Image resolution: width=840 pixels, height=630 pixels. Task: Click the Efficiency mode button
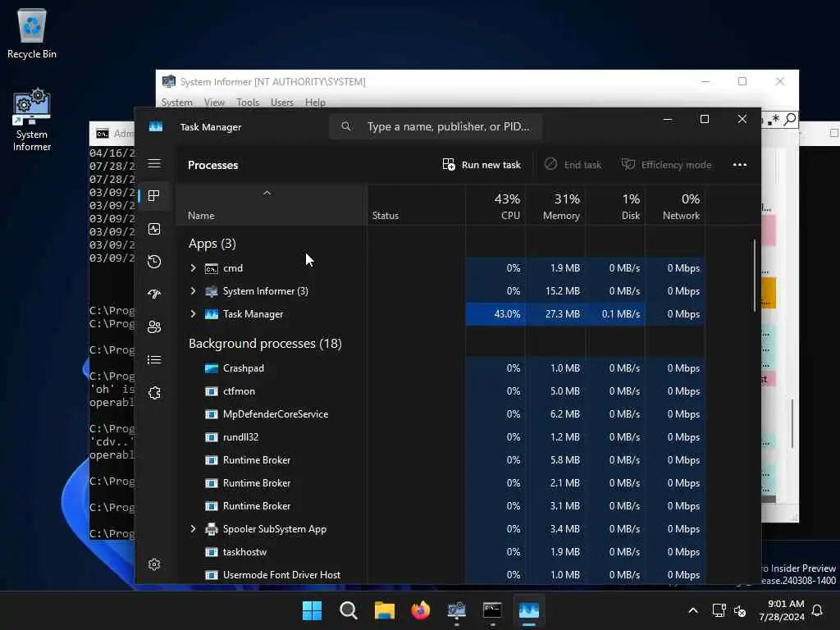pos(666,165)
